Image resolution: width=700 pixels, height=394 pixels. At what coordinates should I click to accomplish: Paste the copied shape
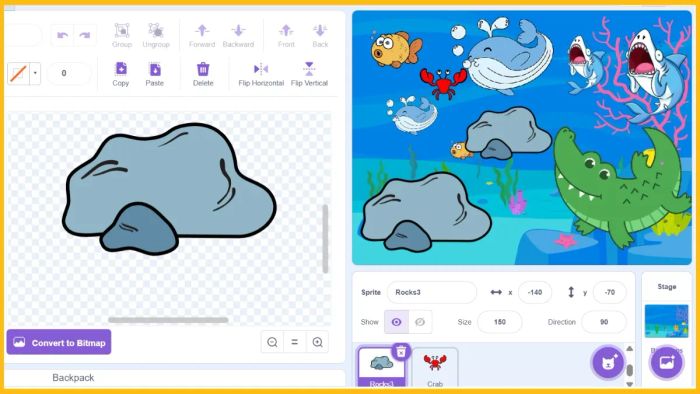(154, 74)
